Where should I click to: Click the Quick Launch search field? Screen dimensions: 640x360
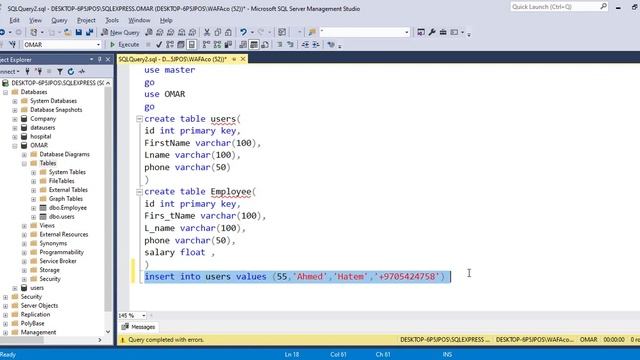[x=559, y=7]
